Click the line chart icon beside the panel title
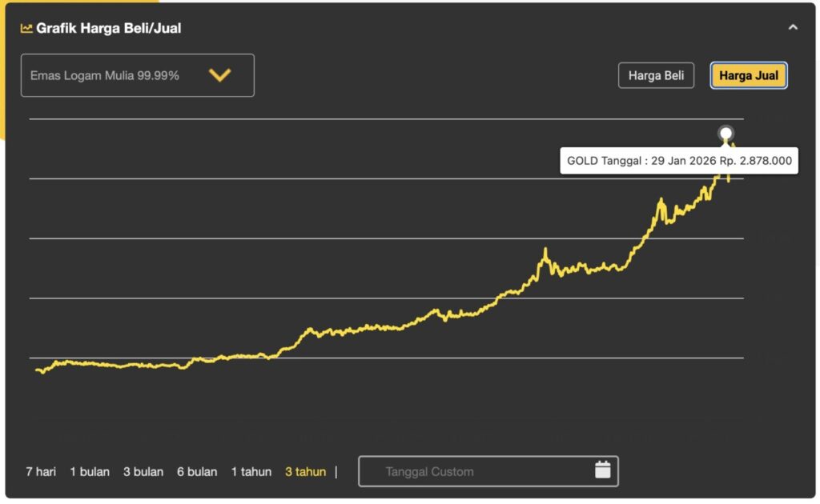 point(27,27)
